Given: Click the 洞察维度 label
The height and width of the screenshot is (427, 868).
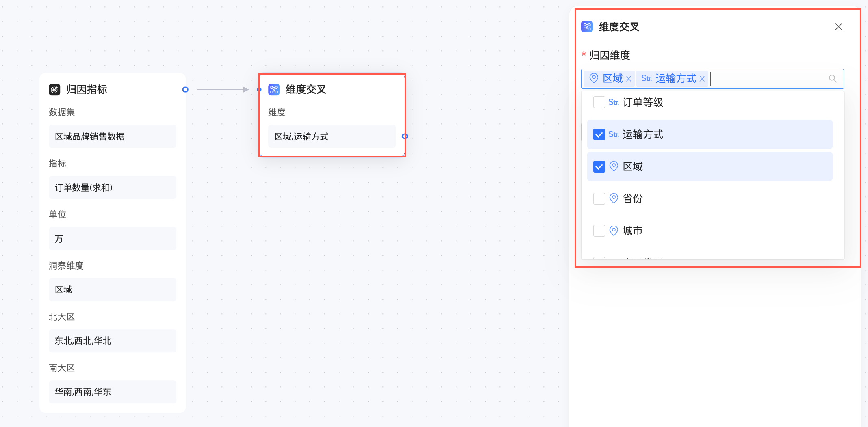Looking at the screenshot, I should pyautogui.click(x=66, y=265).
